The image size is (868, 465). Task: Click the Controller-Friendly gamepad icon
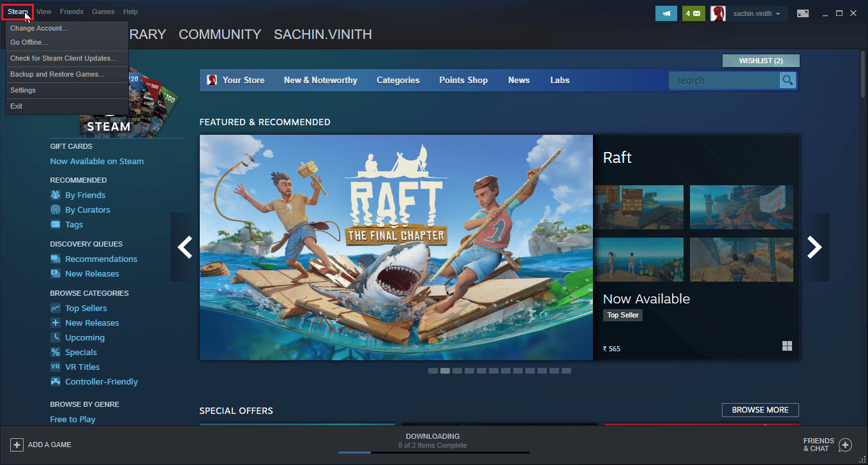[56, 382]
